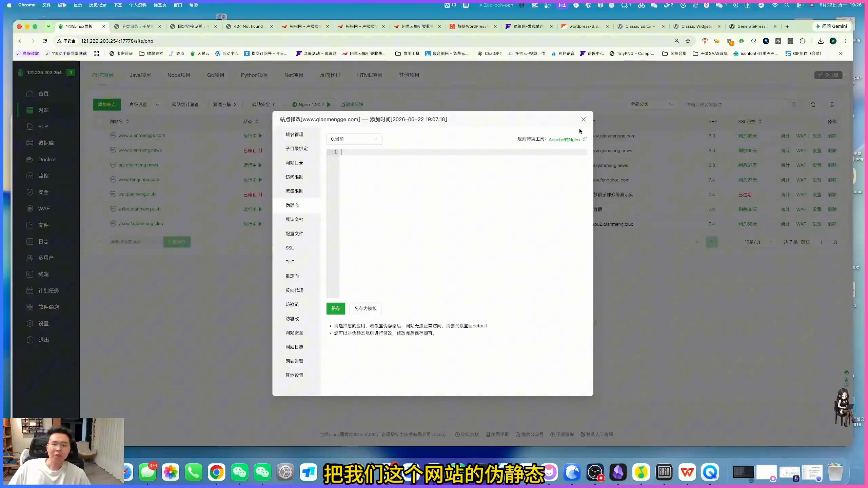Screen dimensions: 868x488
Task: Click 退出 logout icon in sidebar
Action: coord(30,340)
